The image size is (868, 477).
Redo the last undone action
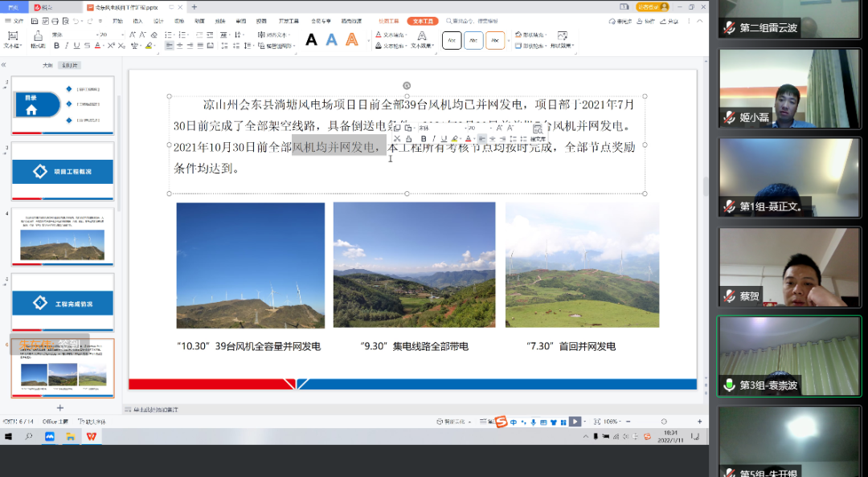90,21
